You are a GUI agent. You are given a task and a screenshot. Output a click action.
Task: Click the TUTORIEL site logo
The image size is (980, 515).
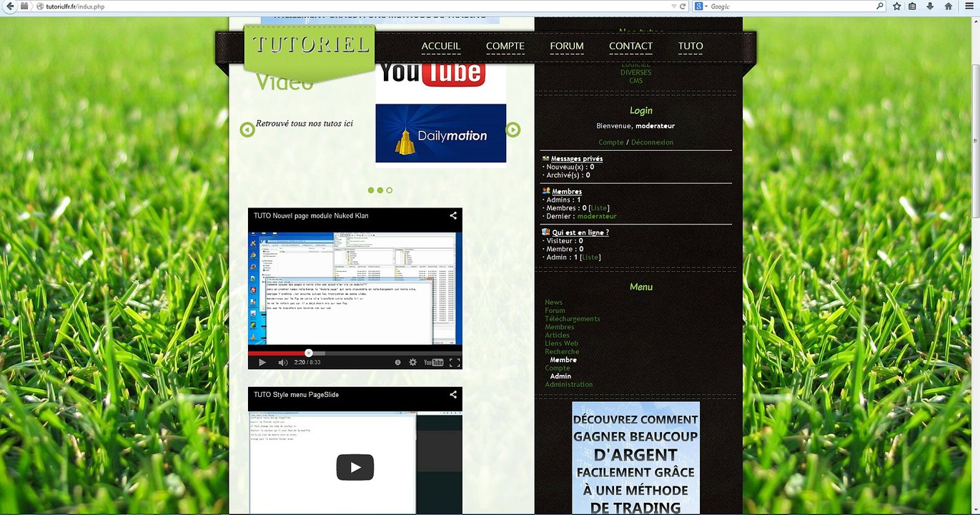click(x=310, y=44)
